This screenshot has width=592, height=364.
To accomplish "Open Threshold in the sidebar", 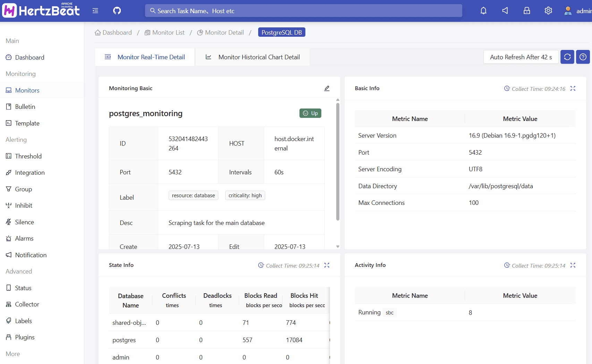I will 42,156.
